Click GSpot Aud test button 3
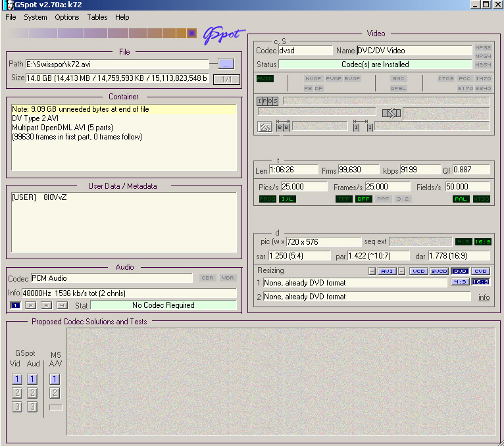Screen dimensions: 504x446 click(32, 407)
